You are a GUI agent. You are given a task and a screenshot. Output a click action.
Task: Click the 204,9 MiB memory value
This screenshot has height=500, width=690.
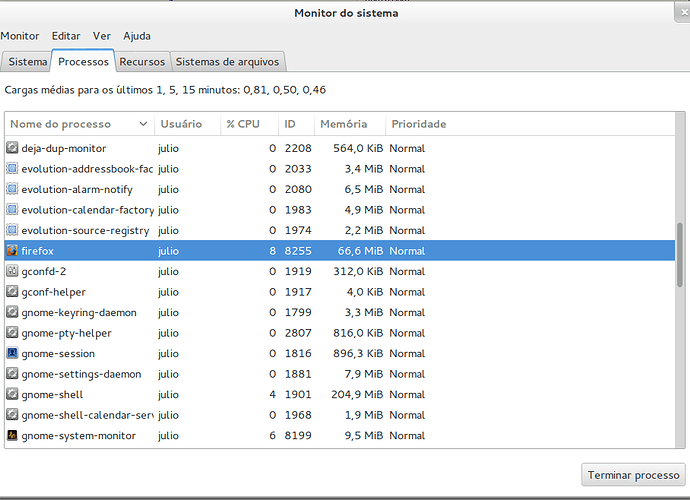point(357,394)
